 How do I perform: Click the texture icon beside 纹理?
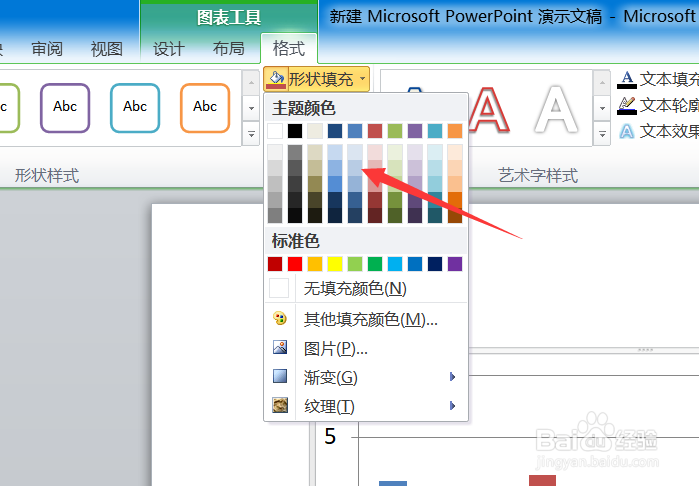pos(280,405)
